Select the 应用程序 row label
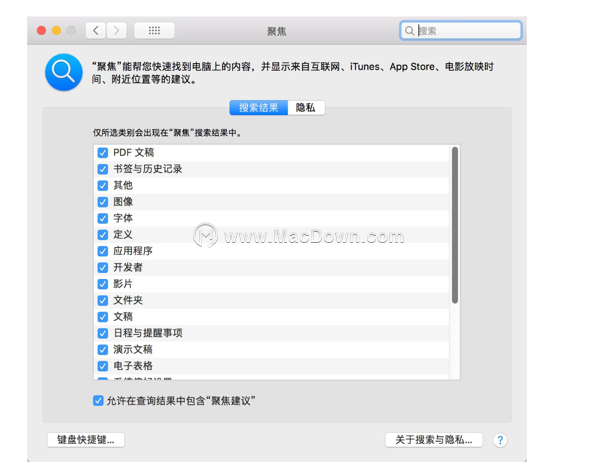 pos(133,251)
